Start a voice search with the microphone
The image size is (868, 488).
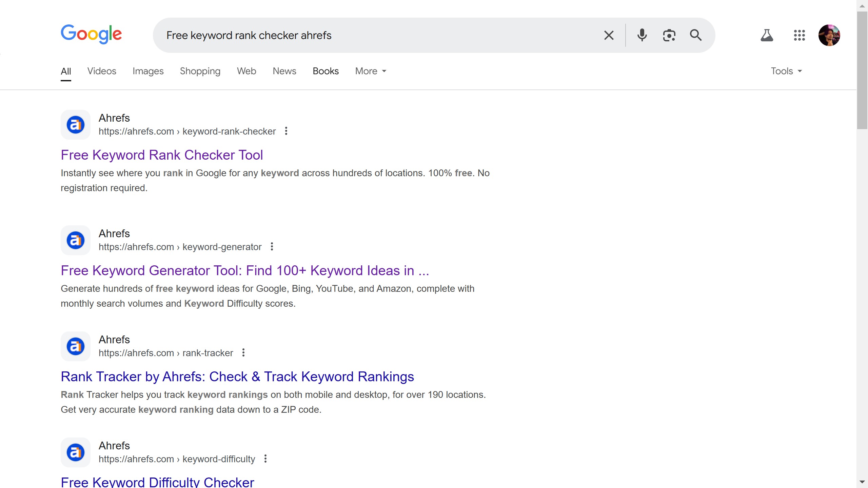(642, 35)
